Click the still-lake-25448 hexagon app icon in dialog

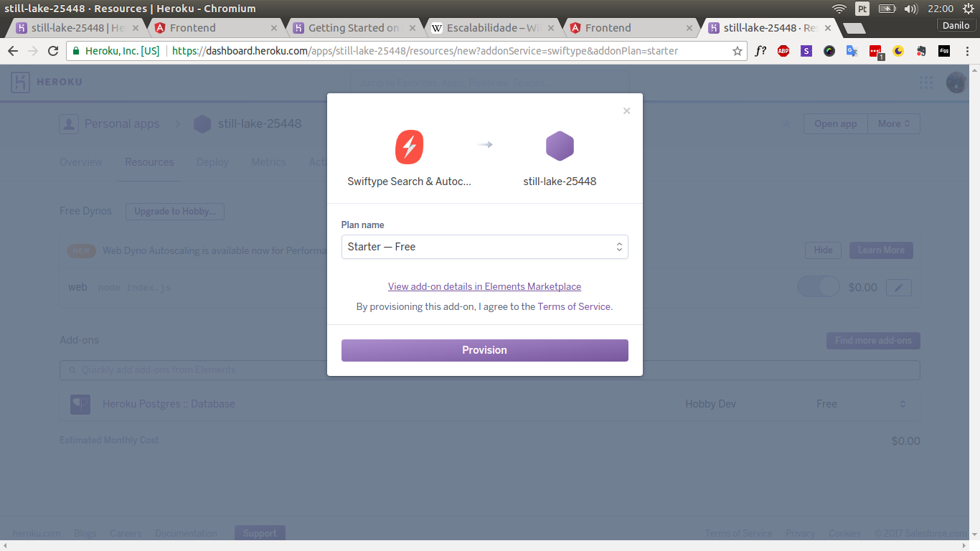click(x=560, y=146)
